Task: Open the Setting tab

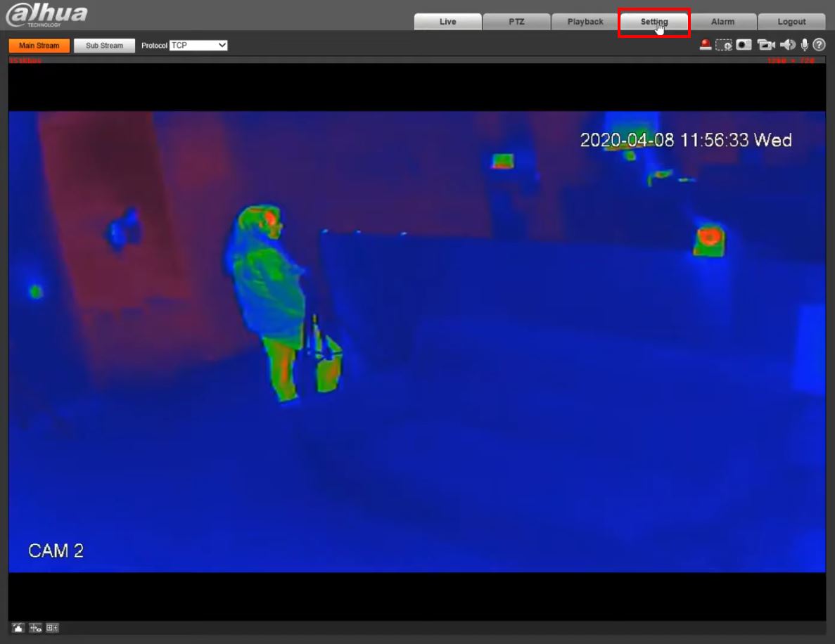Action: pos(654,22)
